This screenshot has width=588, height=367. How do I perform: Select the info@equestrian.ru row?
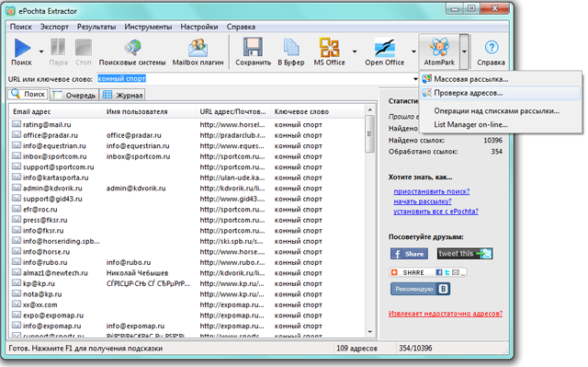point(187,145)
